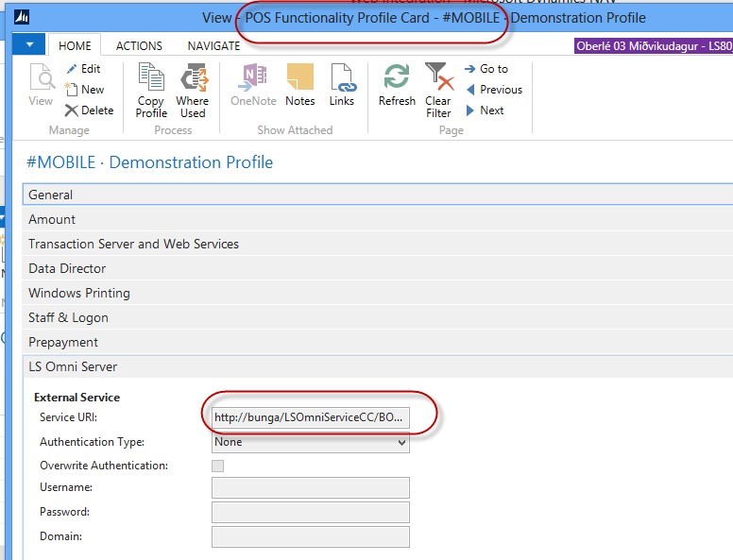733x560 pixels.
Task: Switch to the ACTIONS ribbon tab
Action: (139, 45)
